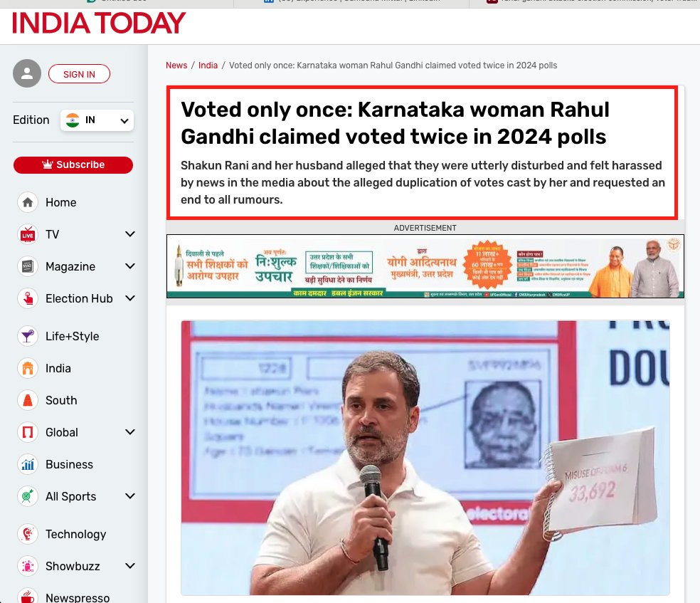Viewport: 700px width, 603px height.
Task: Expand the Showbuzz submenu chevron
Action: (x=130, y=566)
